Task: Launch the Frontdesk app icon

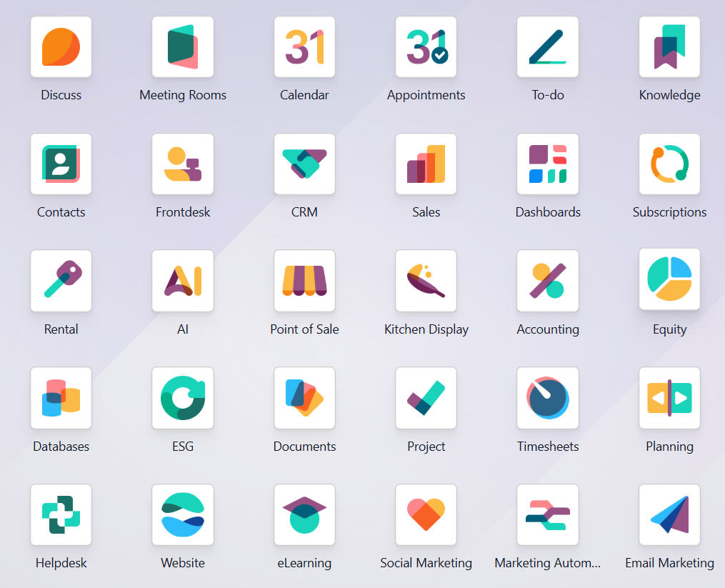Action: click(x=183, y=164)
